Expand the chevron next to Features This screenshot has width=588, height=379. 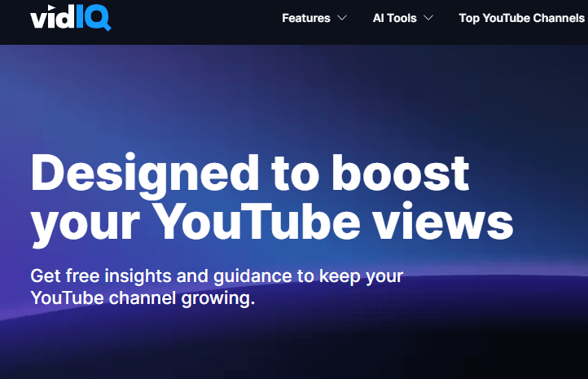click(x=341, y=18)
